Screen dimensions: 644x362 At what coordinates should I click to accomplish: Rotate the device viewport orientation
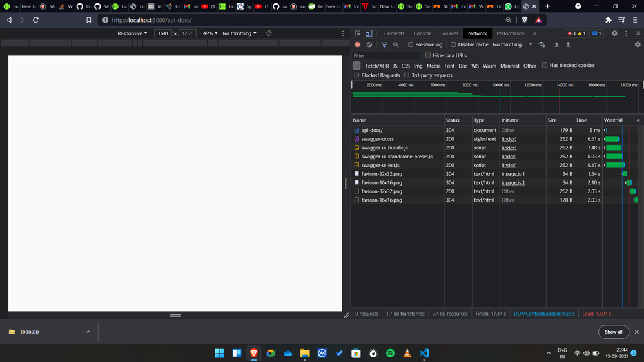click(x=269, y=33)
